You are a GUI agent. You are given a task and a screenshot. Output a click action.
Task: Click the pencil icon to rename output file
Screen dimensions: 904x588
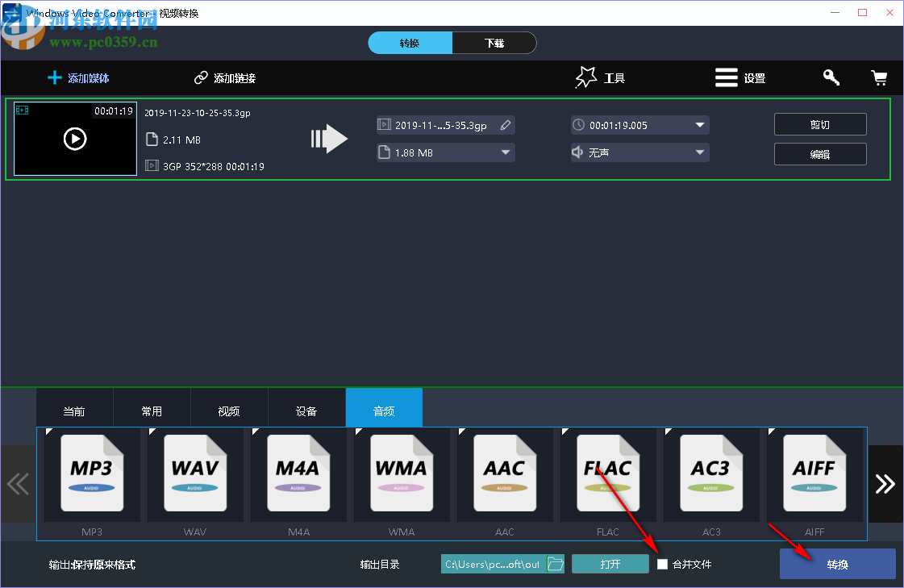[505, 124]
